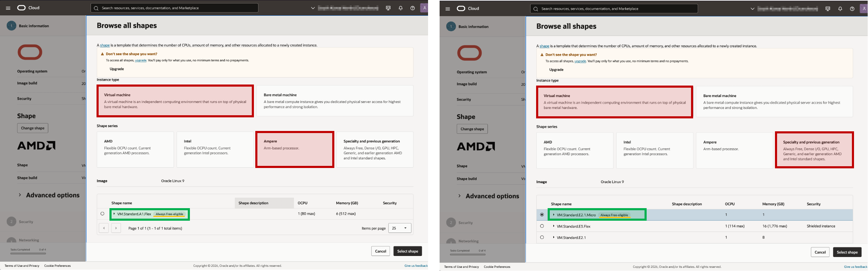Image resolution: width=868 pixels, height=271 pixels.
Task: Open developer tools Cloud Shell icon, right screenshot
Action: [828, 9]
